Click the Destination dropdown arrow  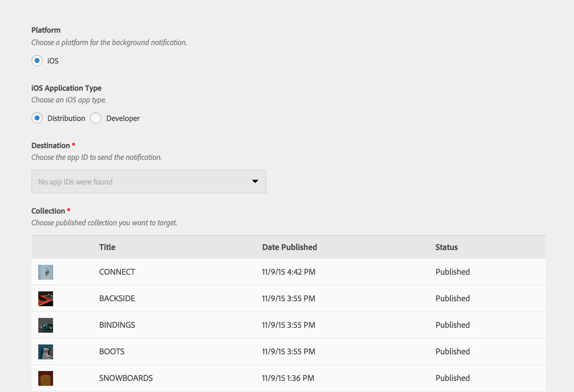[x=255, y=181]
